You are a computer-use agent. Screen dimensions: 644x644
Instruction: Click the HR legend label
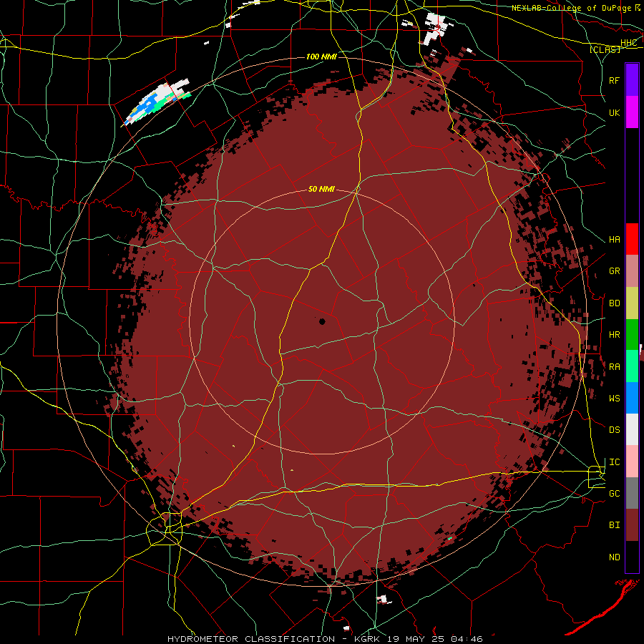click(614, 335)
